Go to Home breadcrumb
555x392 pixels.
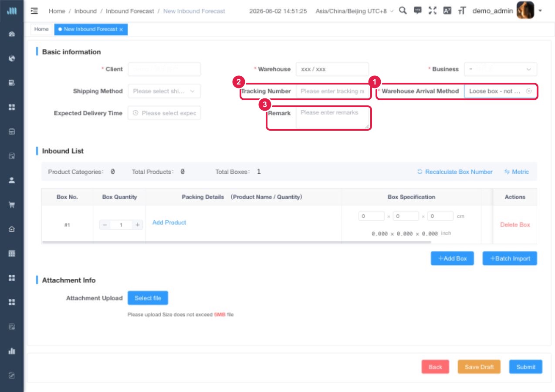tap(57, 11)
